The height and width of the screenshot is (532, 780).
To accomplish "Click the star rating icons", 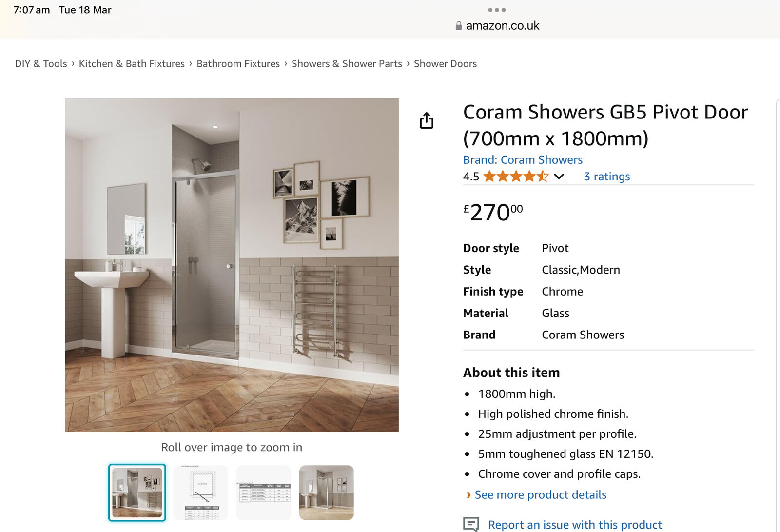I will pyautogui.click(x=516, y=177).
